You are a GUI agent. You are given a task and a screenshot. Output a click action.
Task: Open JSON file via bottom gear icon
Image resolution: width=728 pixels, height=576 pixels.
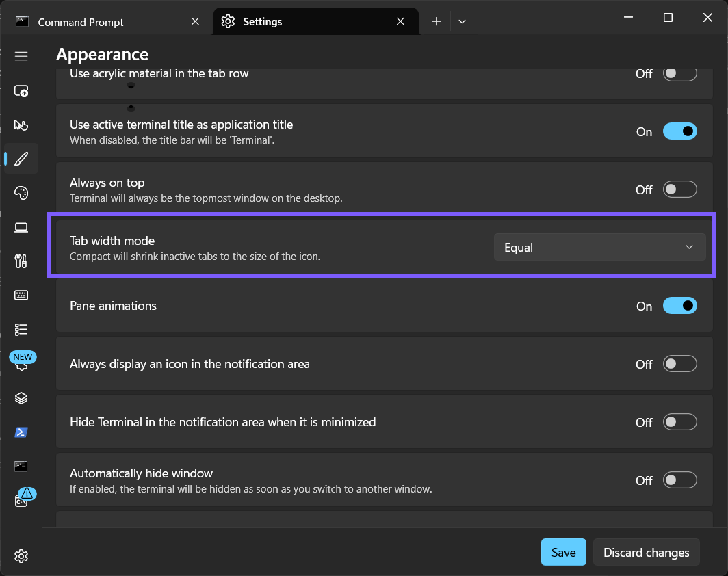pos(21,555)
